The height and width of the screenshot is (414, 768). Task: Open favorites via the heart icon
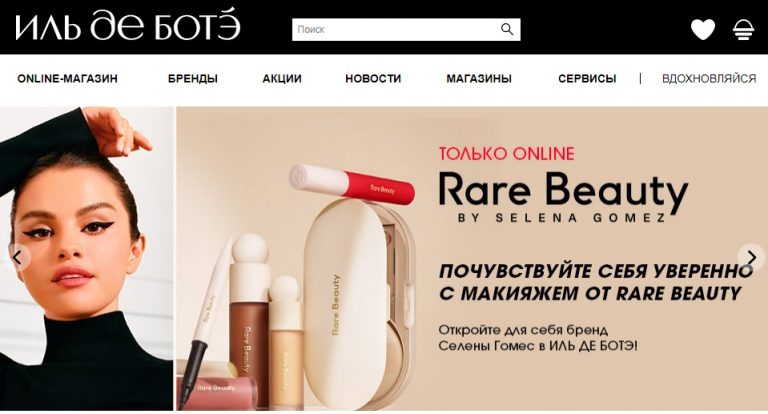click(x=703, y=29)
